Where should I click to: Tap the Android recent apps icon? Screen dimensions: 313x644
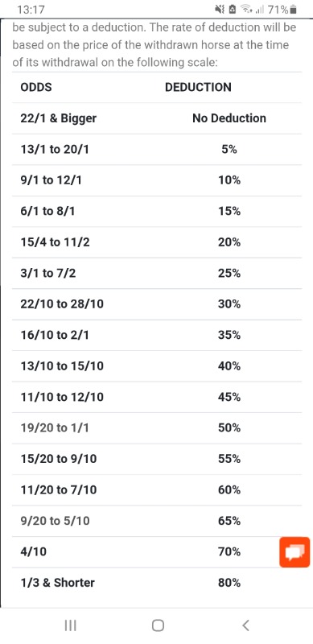tap(71, 625)
